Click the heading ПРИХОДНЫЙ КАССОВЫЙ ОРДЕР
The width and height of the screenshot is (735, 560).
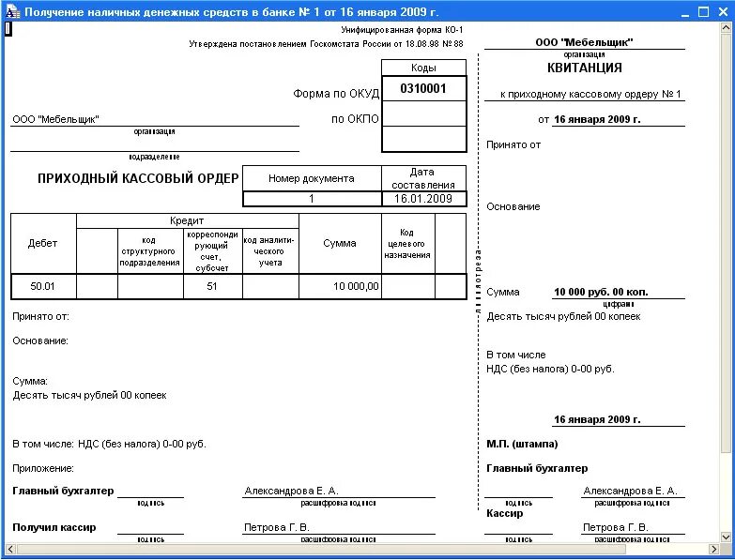pyautogui.click(x=138, y=178)
